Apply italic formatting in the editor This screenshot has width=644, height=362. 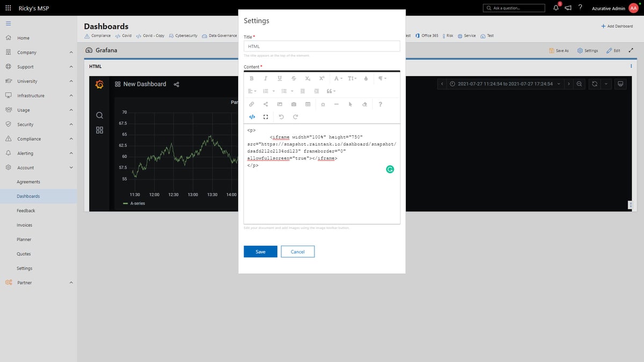pyautogui.click(x=266, y=78)
